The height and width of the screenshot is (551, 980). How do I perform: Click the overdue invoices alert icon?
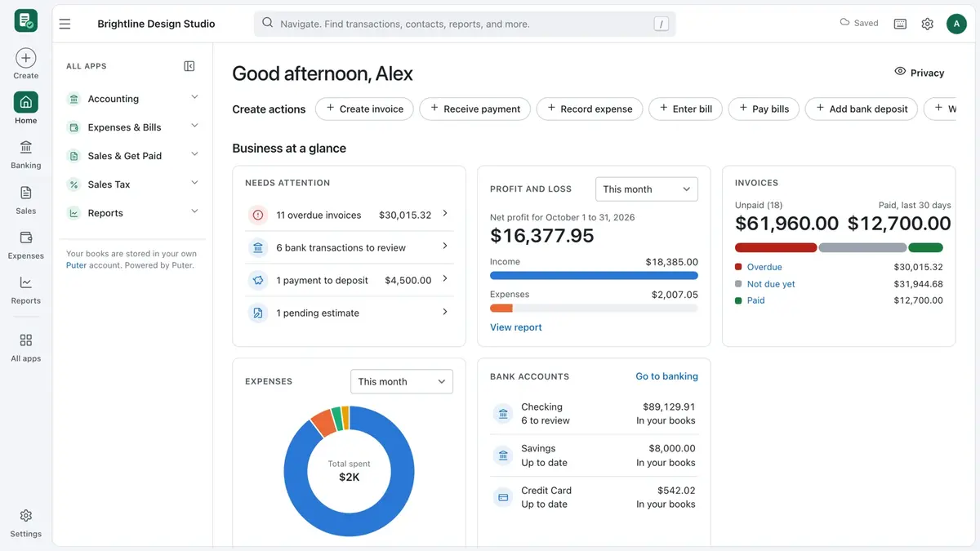(x=258, y=216)
